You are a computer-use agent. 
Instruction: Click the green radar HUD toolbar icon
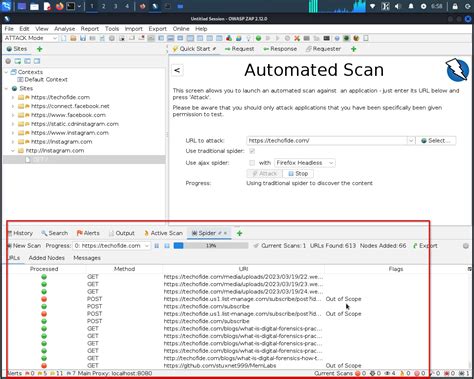coord(346,38)
